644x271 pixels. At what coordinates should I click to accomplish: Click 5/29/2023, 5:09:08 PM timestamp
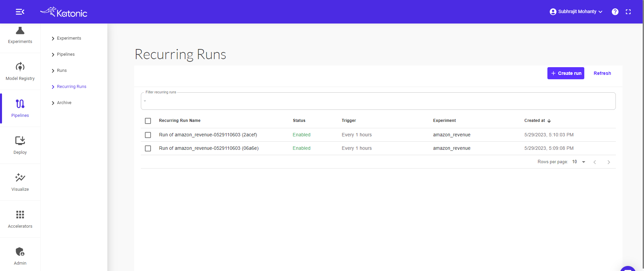[549, 148]
